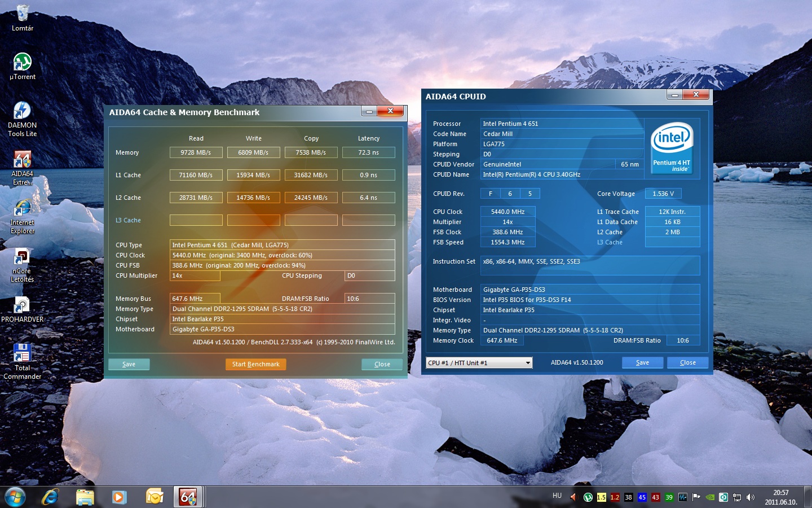The height and width of the screenshot is (508, 812).
Task: Click the green 39 temperature tray icon
Action: (x=669, y=497)
